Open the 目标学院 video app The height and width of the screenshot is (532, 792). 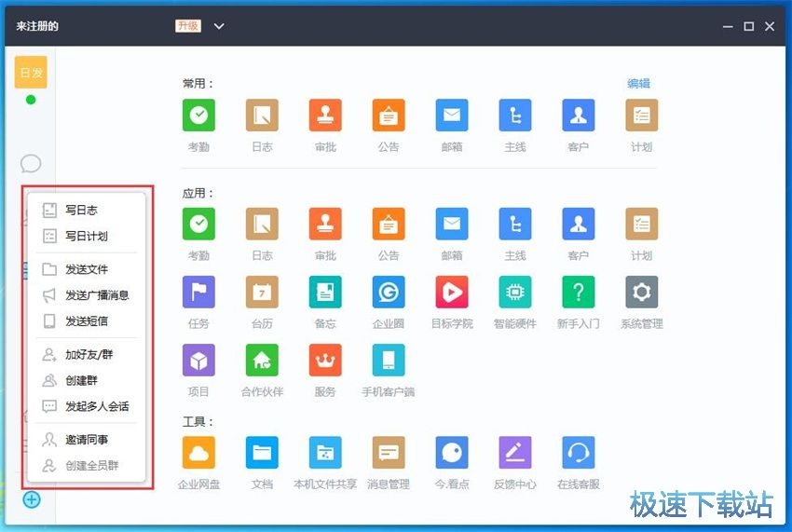[x=452, y=292]
